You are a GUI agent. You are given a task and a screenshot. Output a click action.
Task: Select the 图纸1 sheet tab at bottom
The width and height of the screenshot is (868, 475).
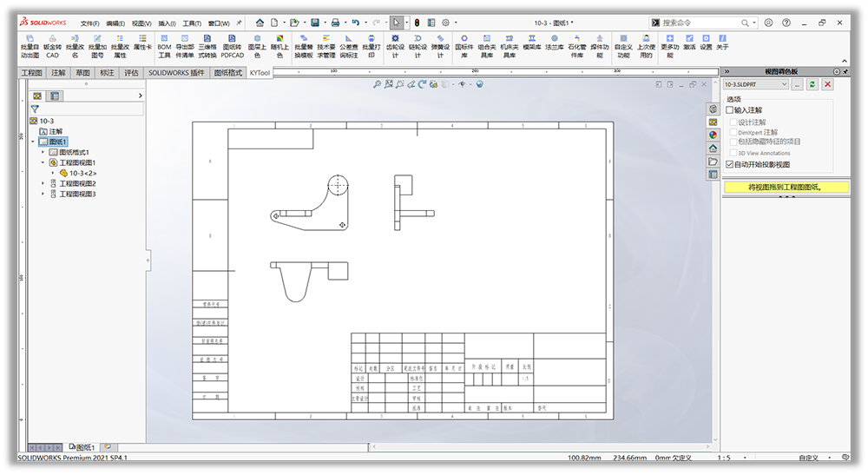pyautogui.click(x=82, y=446)
